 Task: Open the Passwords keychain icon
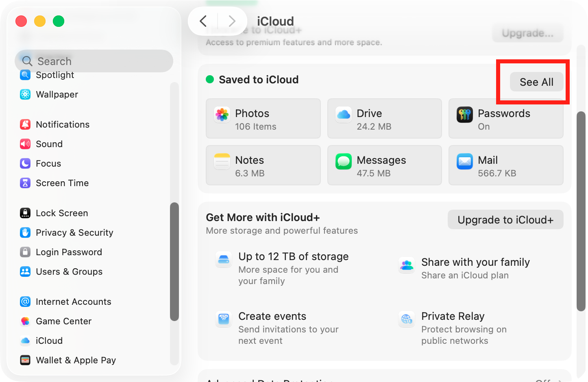[x=464, y=115]
